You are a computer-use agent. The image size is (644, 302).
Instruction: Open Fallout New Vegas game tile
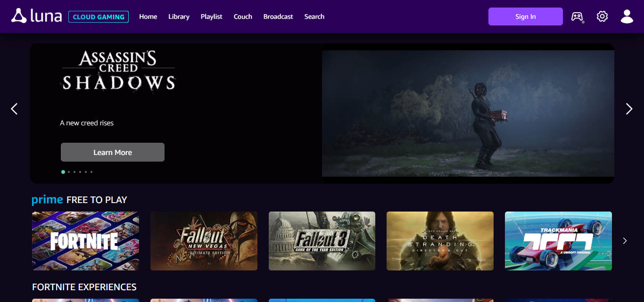204,241
